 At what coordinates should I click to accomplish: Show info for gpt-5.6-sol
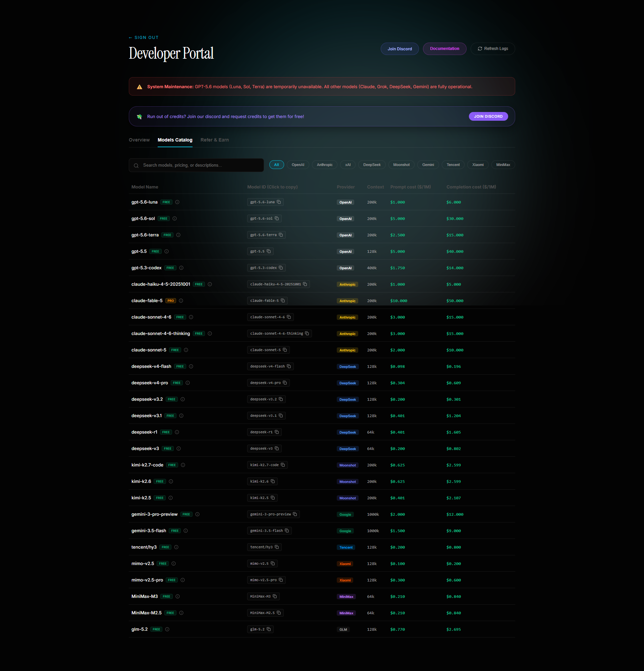(x=175, y=218)
